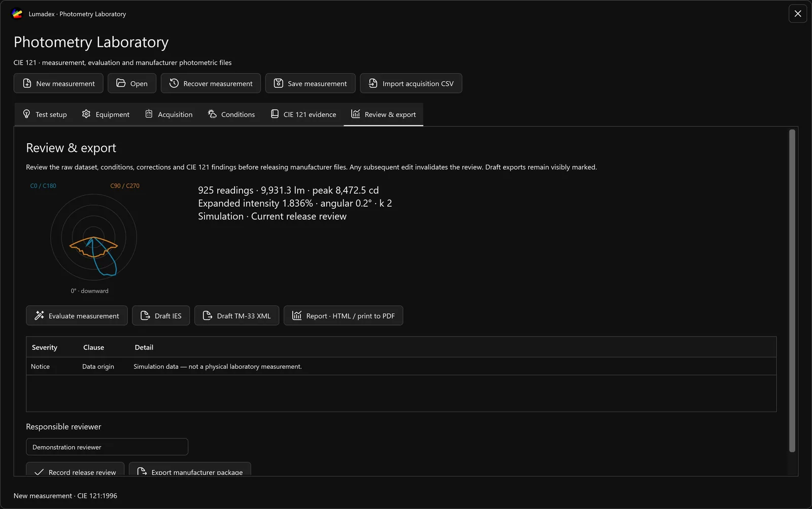Click the lightbulb icon on Test setup tab
The height and width of the screenshot is (509, 812).
(27, 114)
